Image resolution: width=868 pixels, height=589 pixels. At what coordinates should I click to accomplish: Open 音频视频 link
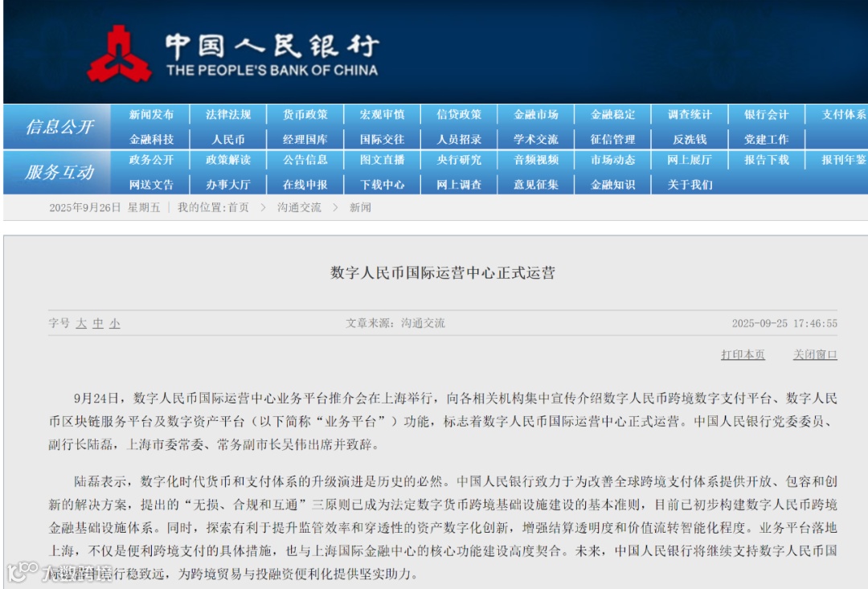(x=536, y=160)
